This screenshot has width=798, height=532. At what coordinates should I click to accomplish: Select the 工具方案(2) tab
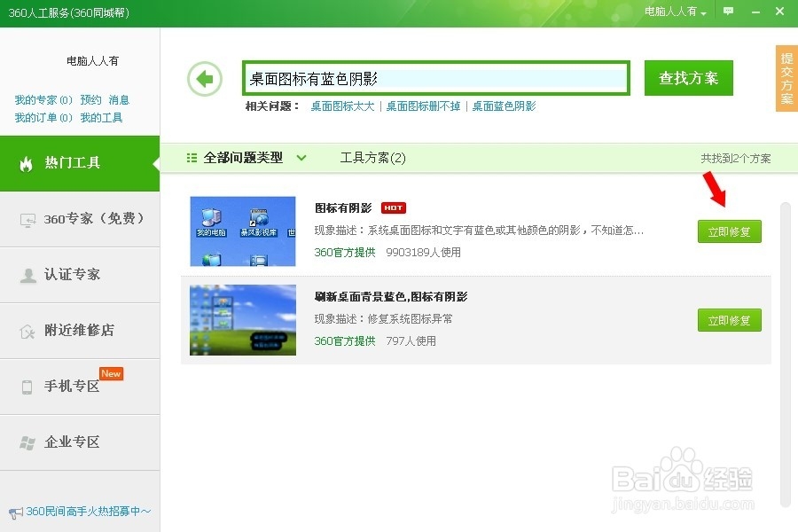point(373,158)
